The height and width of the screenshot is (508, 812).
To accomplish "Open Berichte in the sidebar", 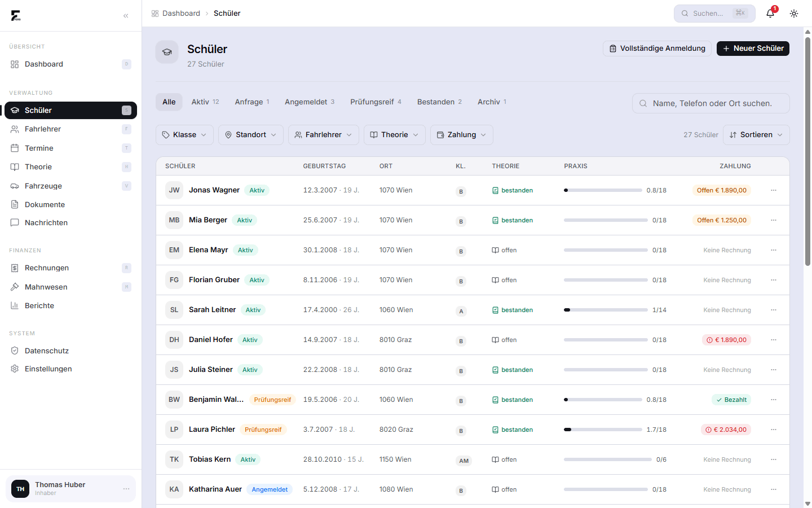I will tap(70, 305).
